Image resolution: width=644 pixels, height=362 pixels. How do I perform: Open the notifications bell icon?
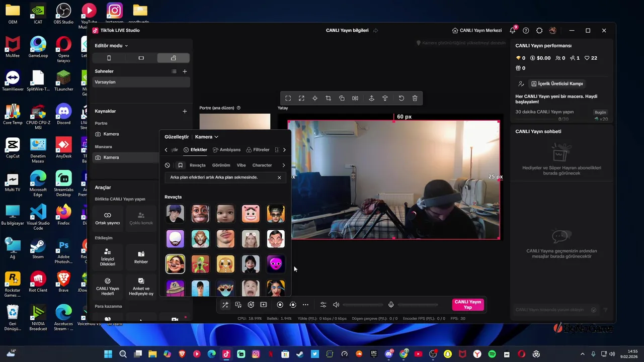pyautogui.click(x=513, y=31)
